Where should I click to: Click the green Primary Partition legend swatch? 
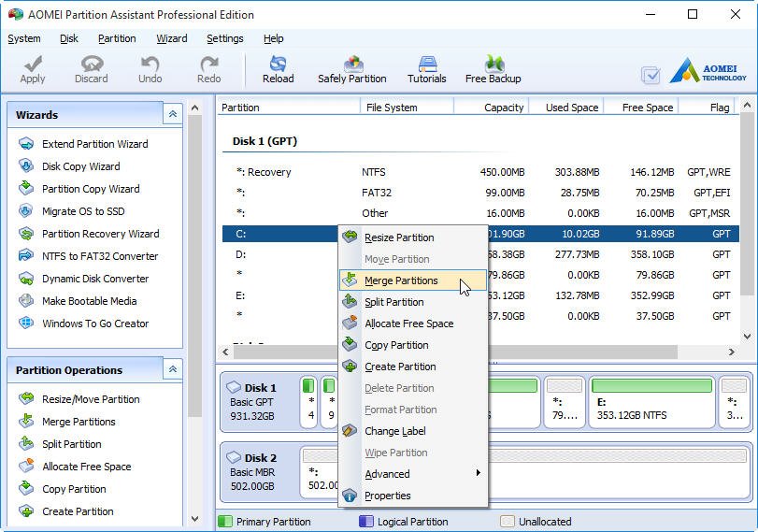pyautogui.click(x=225, y=522)
